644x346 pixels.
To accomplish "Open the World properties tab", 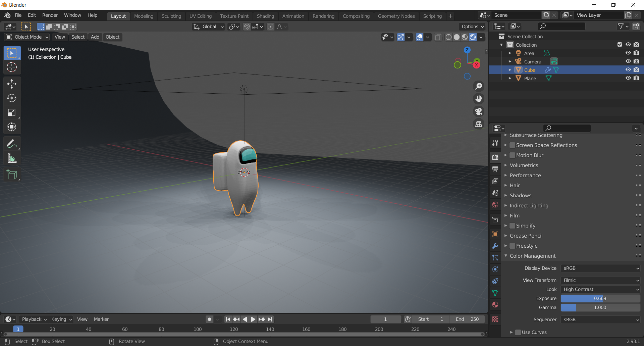I will 495,204.
